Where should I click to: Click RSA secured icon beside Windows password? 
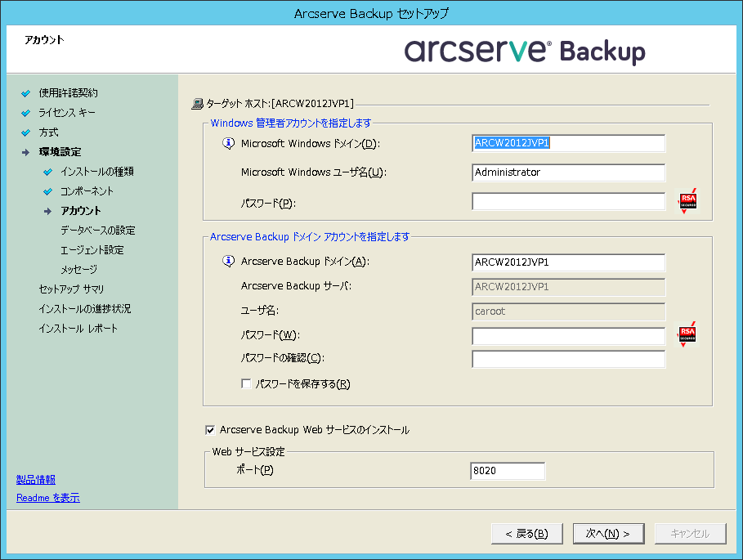tap(687, 201)
